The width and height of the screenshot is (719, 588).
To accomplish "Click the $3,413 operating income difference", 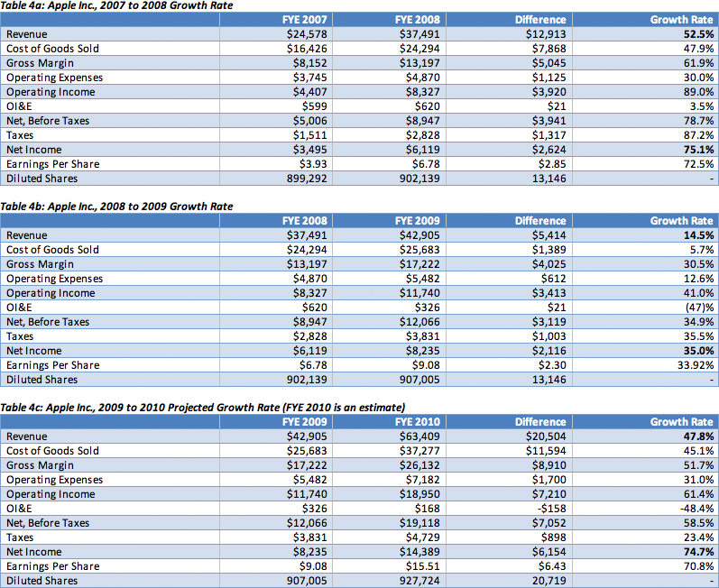I will 548,293.
